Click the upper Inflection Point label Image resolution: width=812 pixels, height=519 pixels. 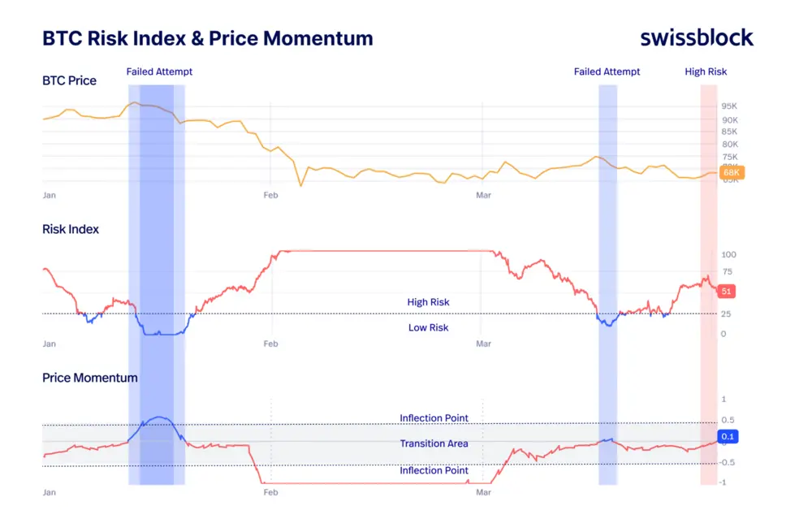click(x=434, y=418)
